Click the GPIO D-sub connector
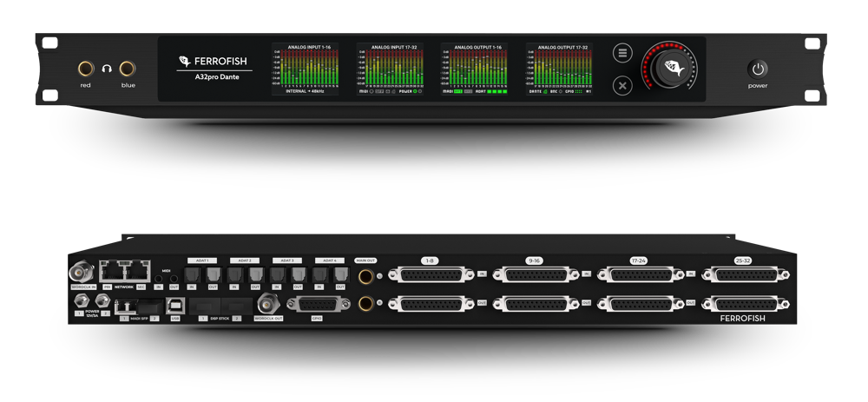The height and width of the screenshot is (402, 868). pos(319,303)
